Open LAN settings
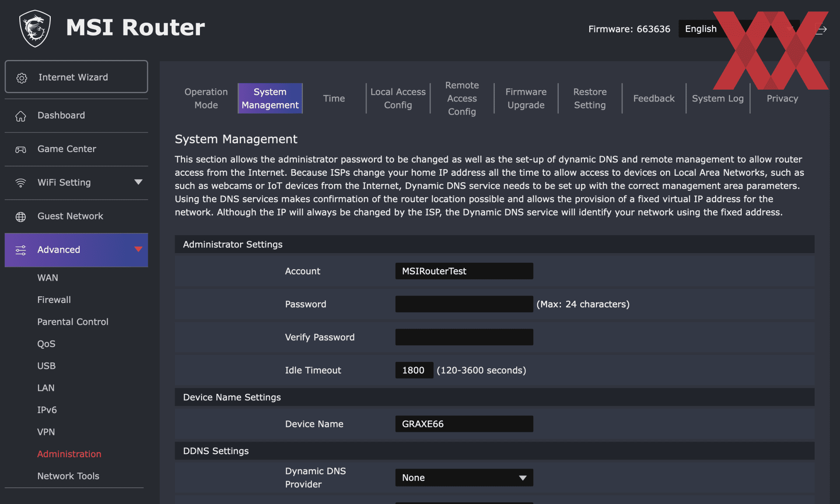This screenshot has height=504, width=840. (46, 388)
